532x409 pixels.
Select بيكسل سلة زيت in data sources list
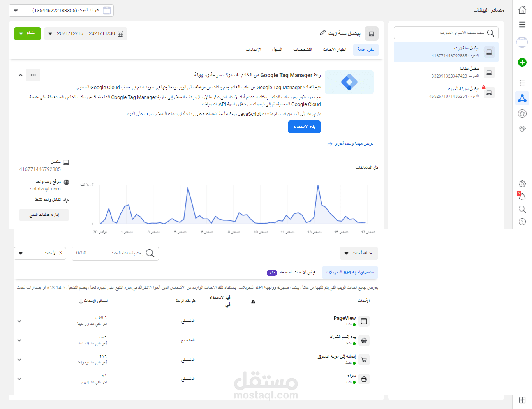click(x=446, y=52)
